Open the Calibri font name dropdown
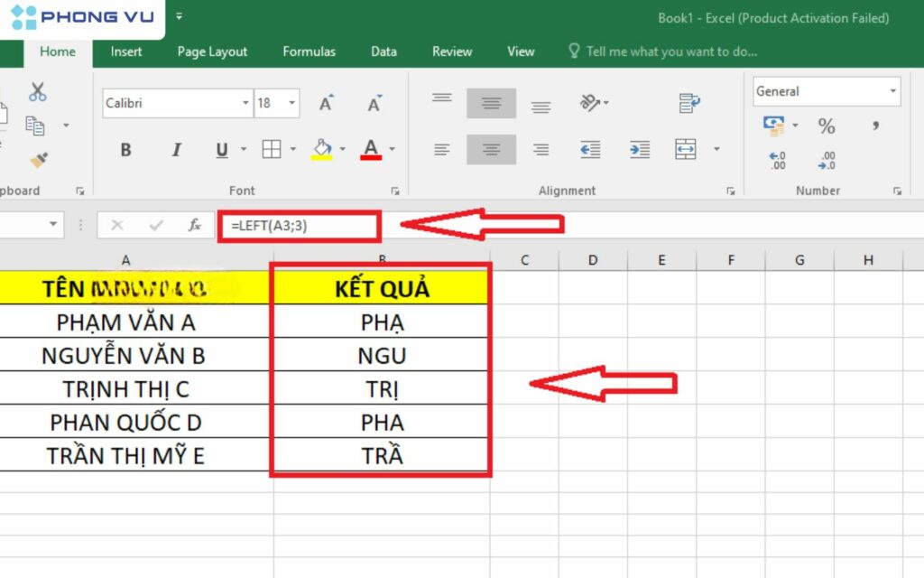The image size is (924, 578). [x=245, y=104]
